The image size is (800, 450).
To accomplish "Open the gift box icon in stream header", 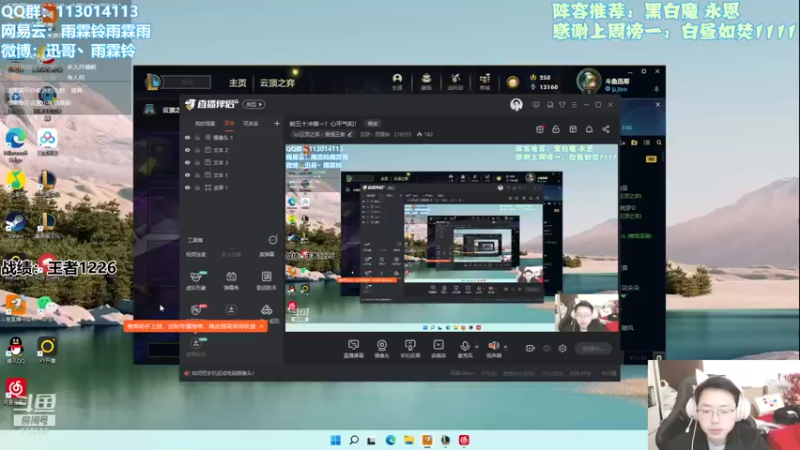I will (x=540, y=130).
